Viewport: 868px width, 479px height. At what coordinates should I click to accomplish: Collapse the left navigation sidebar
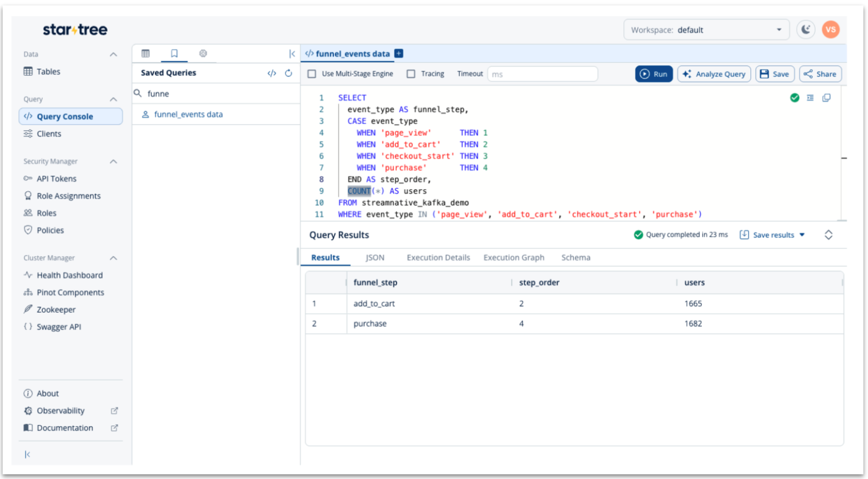click(27, 454)
